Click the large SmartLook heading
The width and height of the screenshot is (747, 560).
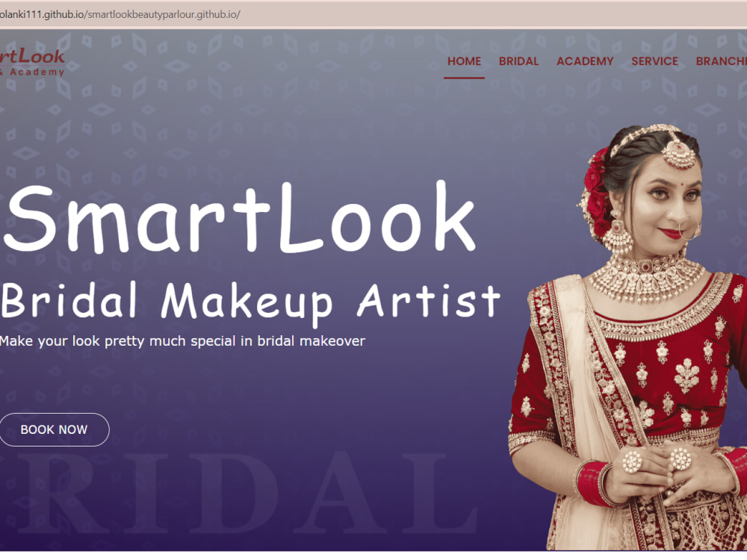240,217
